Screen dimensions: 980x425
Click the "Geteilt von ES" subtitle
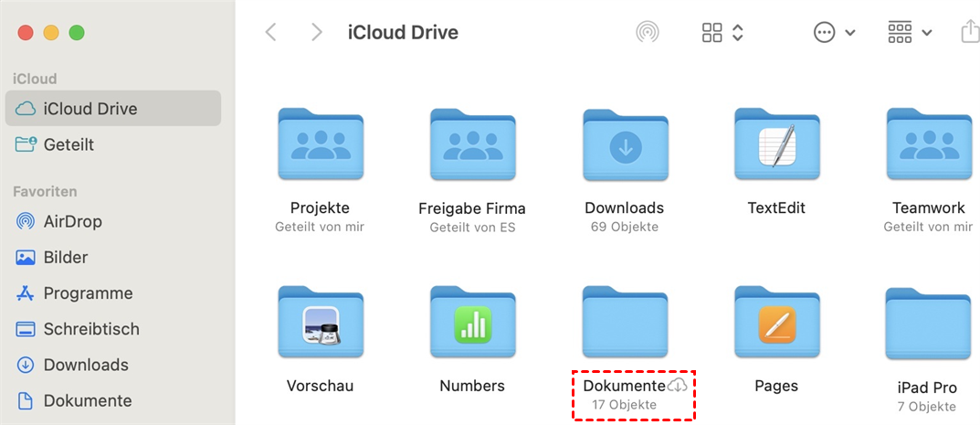(472, 228)
